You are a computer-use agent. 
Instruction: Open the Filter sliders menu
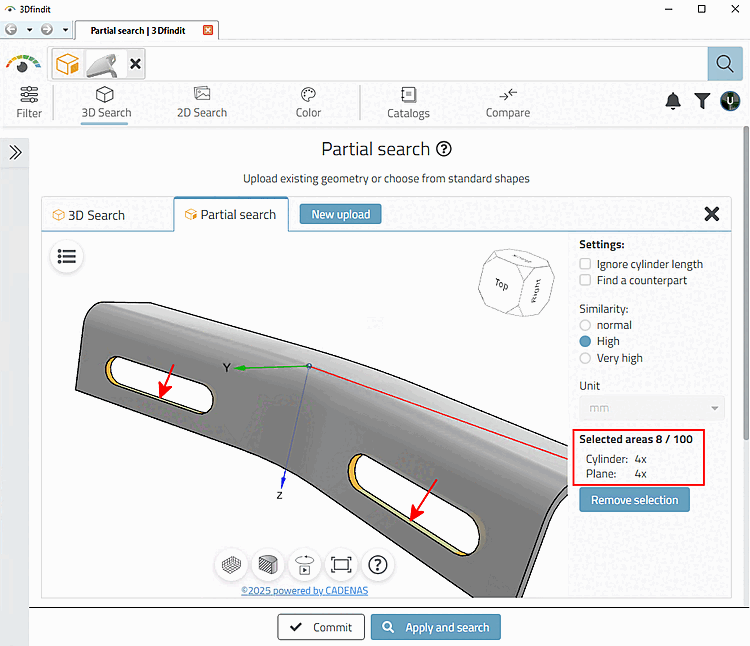click(x=29, y=102)
